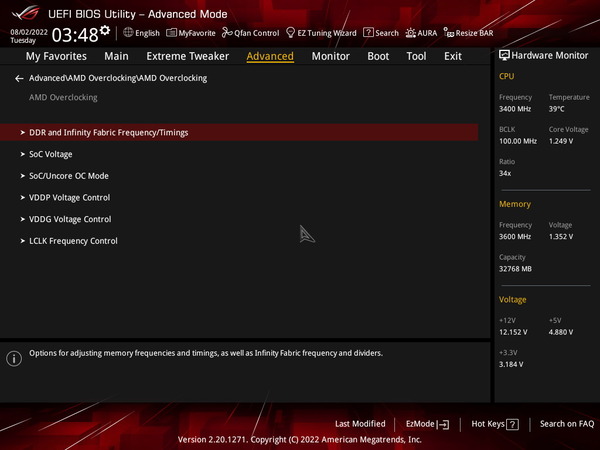
Task: Click breadcrumb path Advanced\AMD Overclocking
Action: (x=118, y=78)
